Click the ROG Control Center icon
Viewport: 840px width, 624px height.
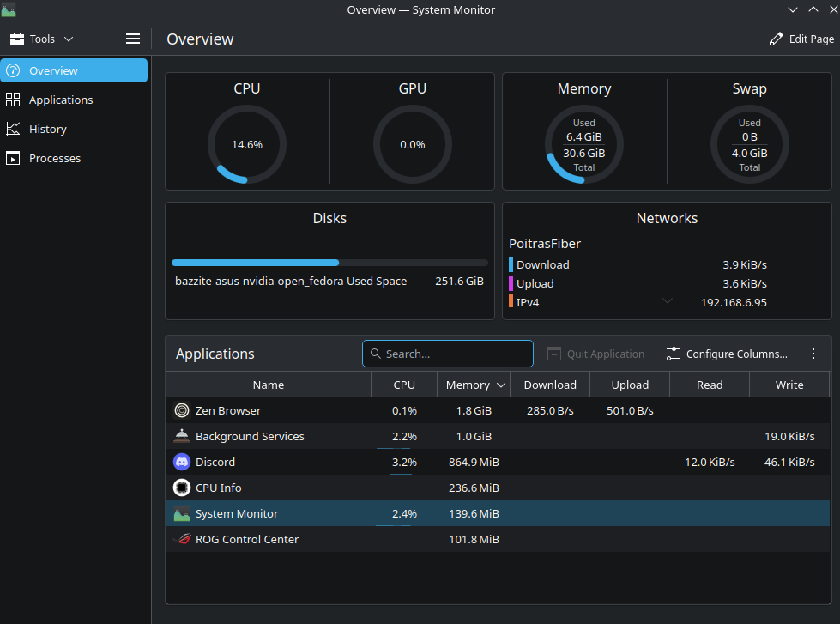(182, 539)
